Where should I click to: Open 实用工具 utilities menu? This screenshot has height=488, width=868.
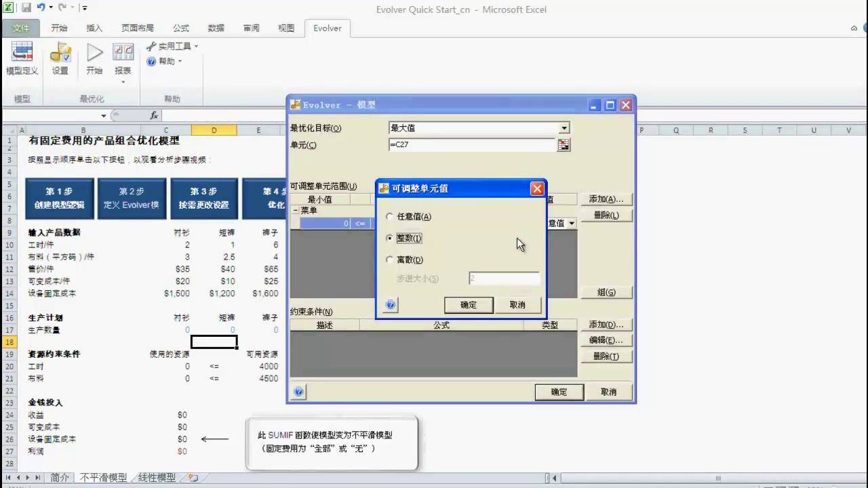(x=172, y=46)
